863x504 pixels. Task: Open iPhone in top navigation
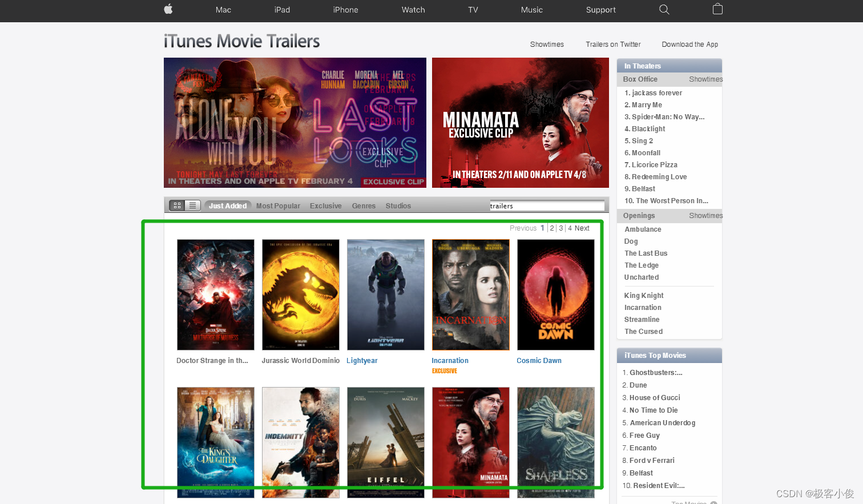click(345, 10)
